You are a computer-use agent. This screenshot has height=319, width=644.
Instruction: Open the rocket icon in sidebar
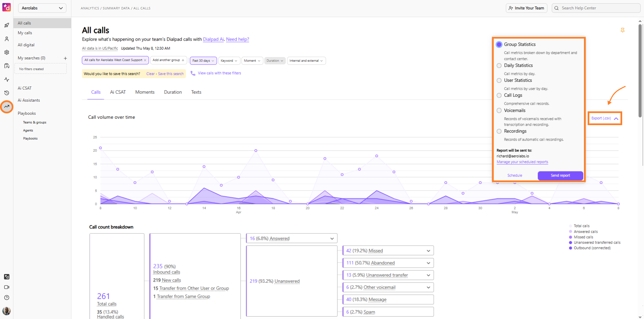coord(7,25)
